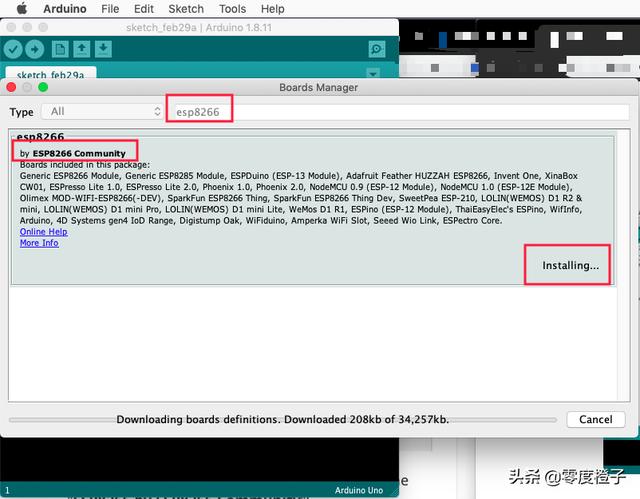Click the Installing... button

click(x=570, y=265)
